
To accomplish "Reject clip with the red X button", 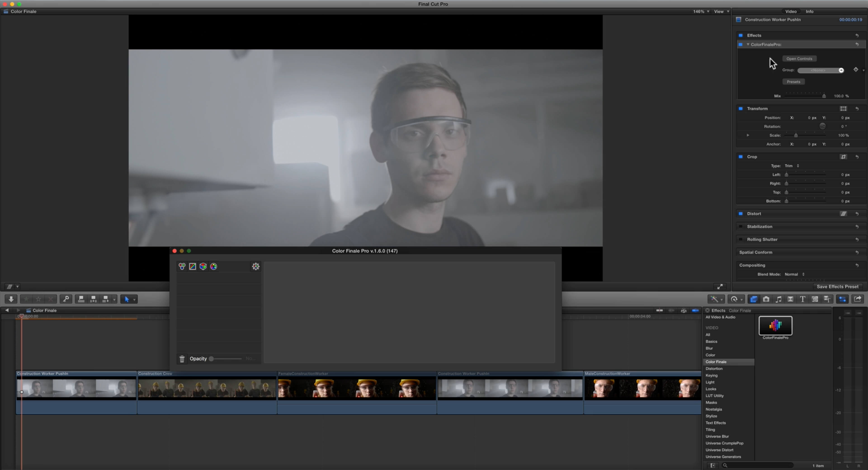I will coord(51,299).
